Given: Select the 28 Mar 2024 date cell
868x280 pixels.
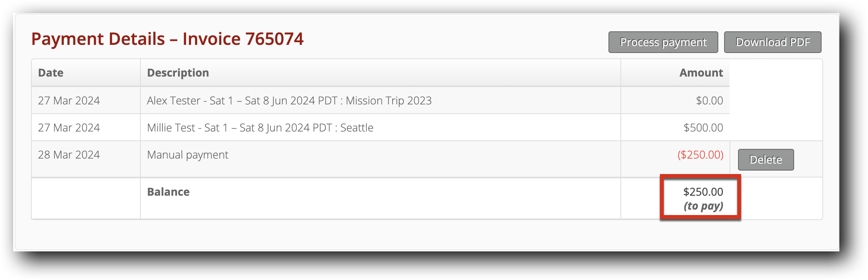Looking at the screenshot, I should [68, 154].
